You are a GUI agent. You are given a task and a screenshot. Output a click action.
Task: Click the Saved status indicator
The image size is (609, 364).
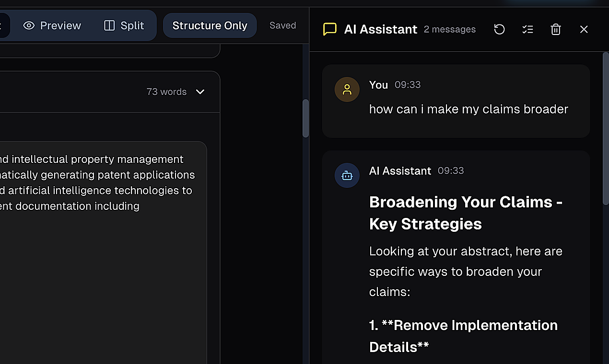click(282, 25)
